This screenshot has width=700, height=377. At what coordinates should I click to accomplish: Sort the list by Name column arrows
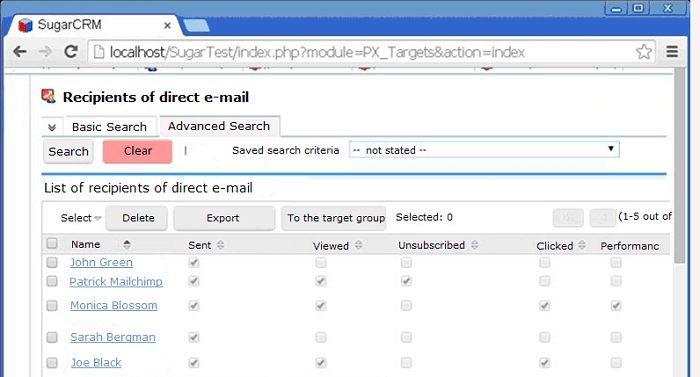tap(127, 245)
